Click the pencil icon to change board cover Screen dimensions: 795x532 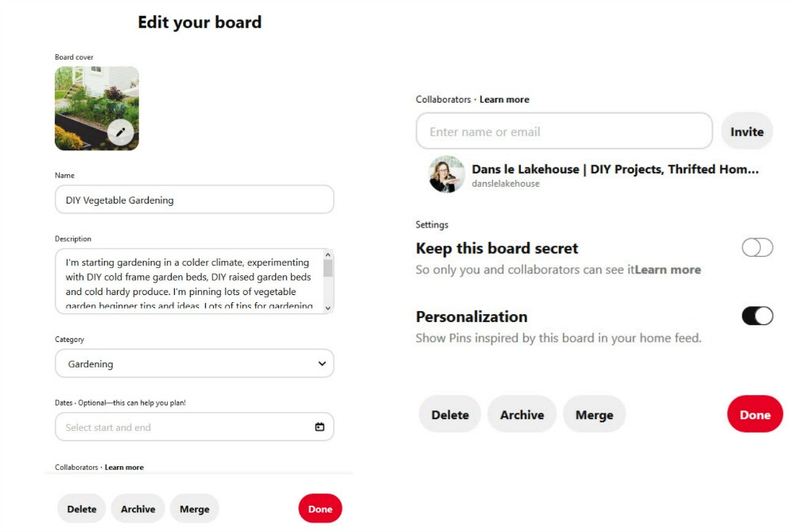click(120, 133)
